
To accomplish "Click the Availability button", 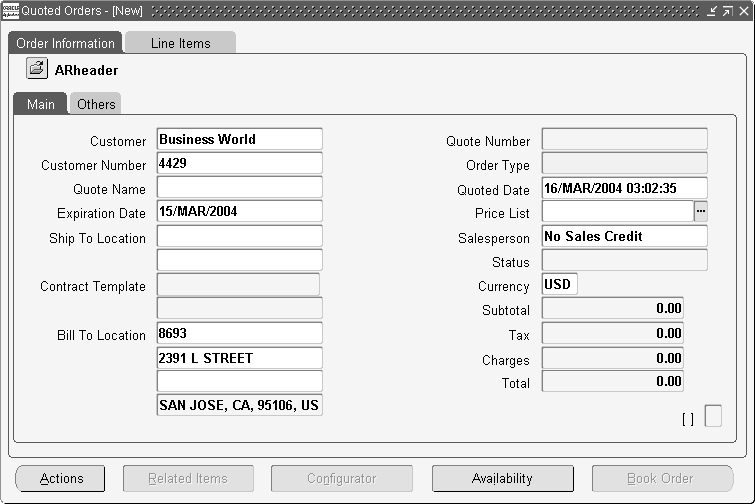I will coord(503,478).
